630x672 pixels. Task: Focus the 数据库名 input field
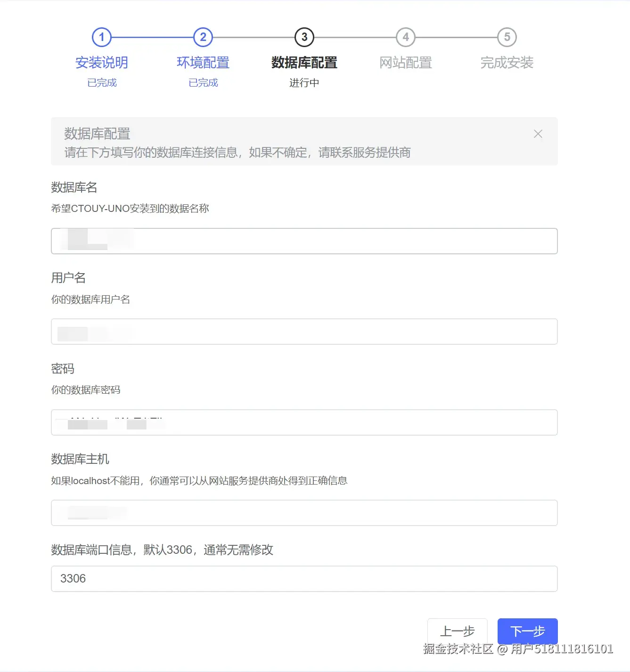pos(304,241)
